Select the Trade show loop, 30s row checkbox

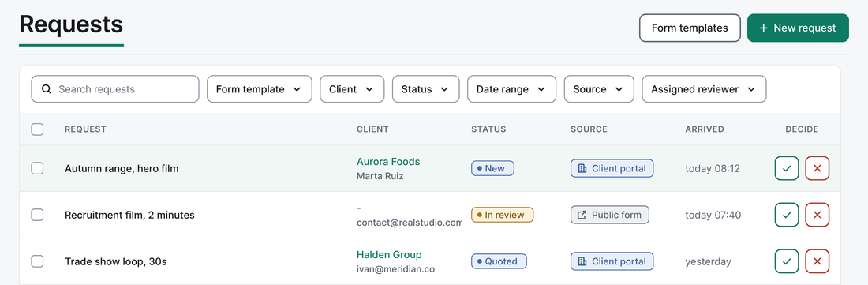pyautogui.click(x=37, y=261)
